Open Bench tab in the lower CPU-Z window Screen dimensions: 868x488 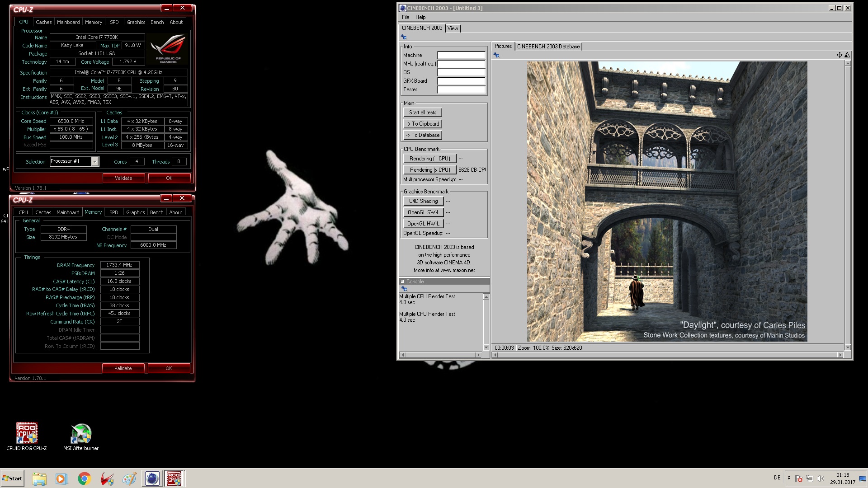tap(157, 212)
